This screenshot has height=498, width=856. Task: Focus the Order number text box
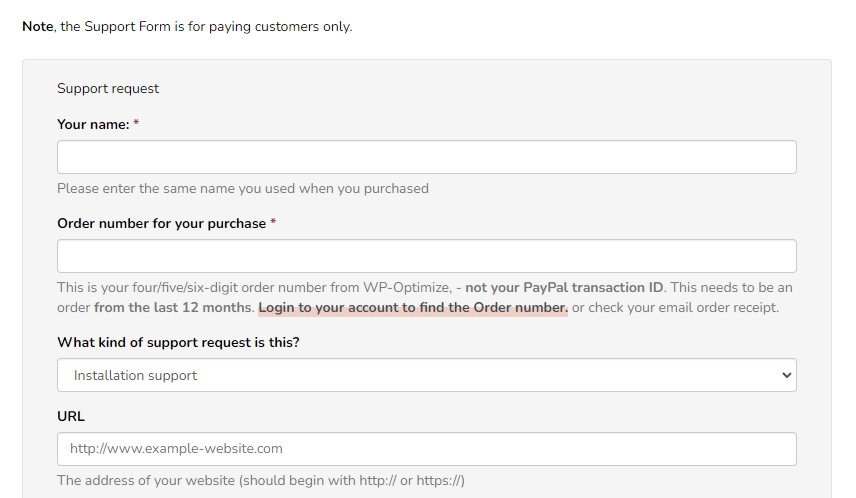426,256
